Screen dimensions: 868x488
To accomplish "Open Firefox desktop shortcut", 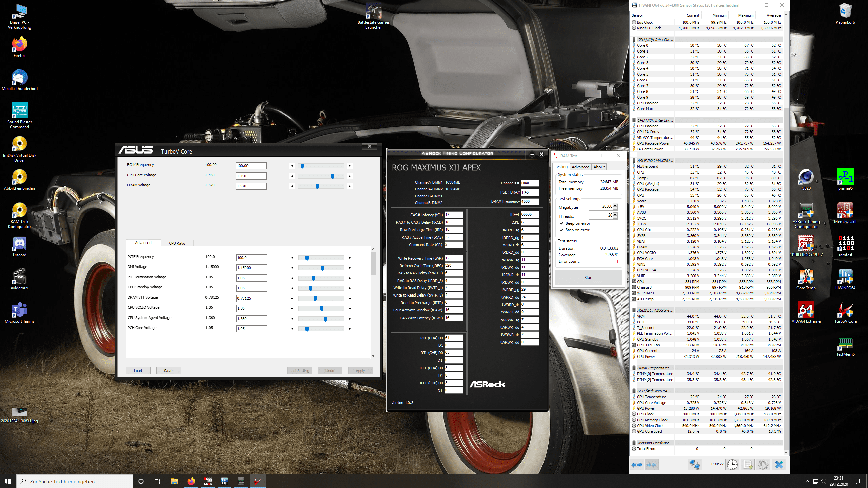I will point(19,47).
